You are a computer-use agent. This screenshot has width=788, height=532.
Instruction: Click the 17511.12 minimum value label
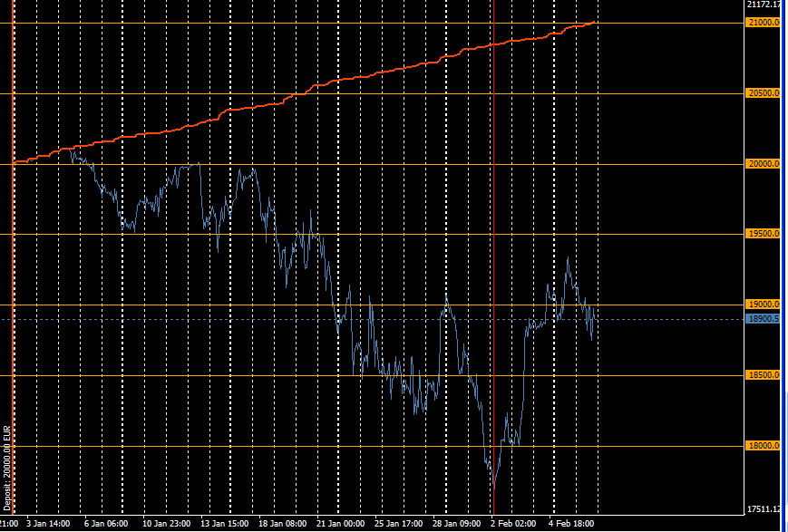[764, 508]
